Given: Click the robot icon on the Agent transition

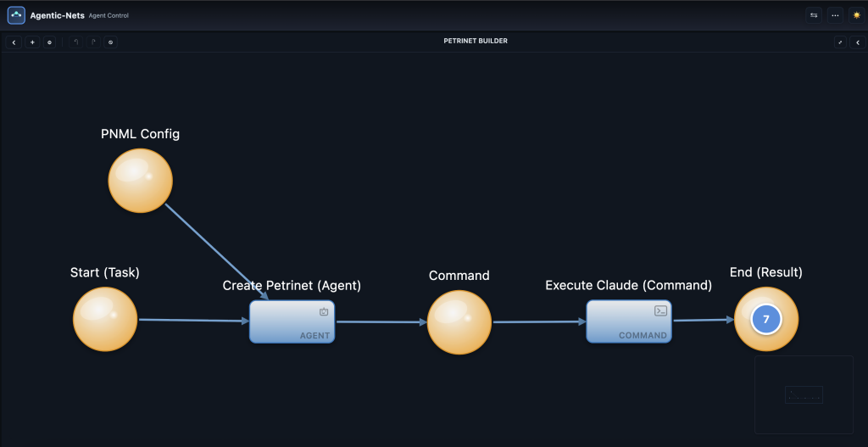Looking at the screenshot, I should pos(323,311).
